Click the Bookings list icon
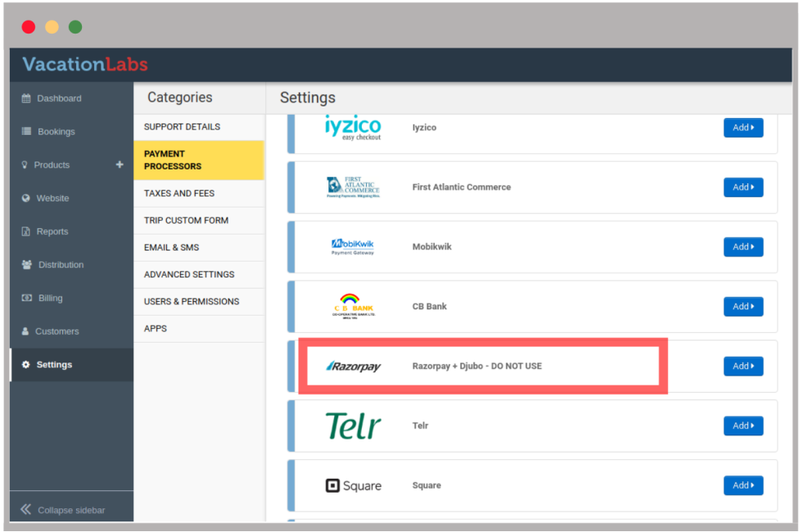Viewport: 799px width, 532px height. 26,132
